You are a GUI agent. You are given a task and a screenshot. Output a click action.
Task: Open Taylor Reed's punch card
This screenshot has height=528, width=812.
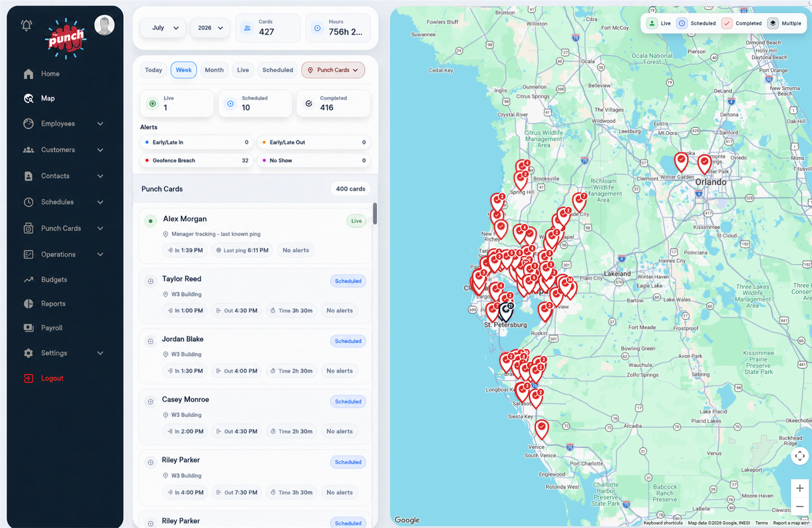tap(255, 296)
